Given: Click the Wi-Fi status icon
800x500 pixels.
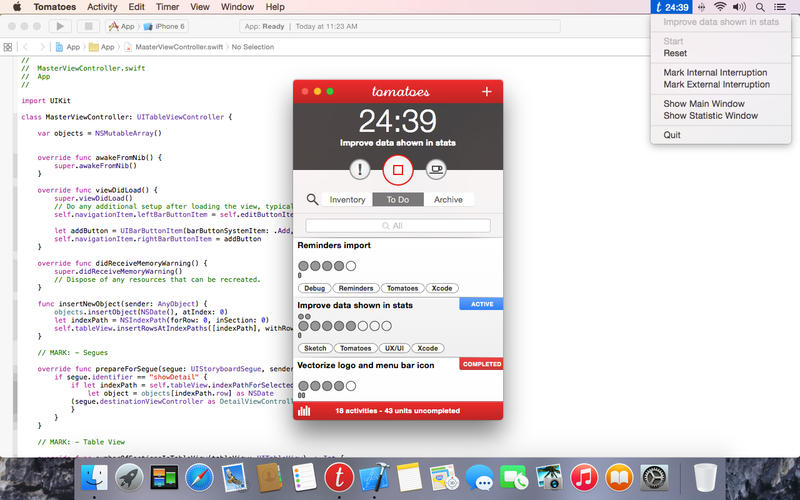Looking at the screenshot, I should click(720, 7).
